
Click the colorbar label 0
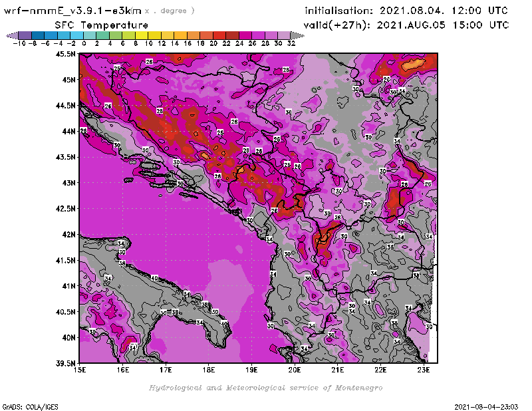84,44
